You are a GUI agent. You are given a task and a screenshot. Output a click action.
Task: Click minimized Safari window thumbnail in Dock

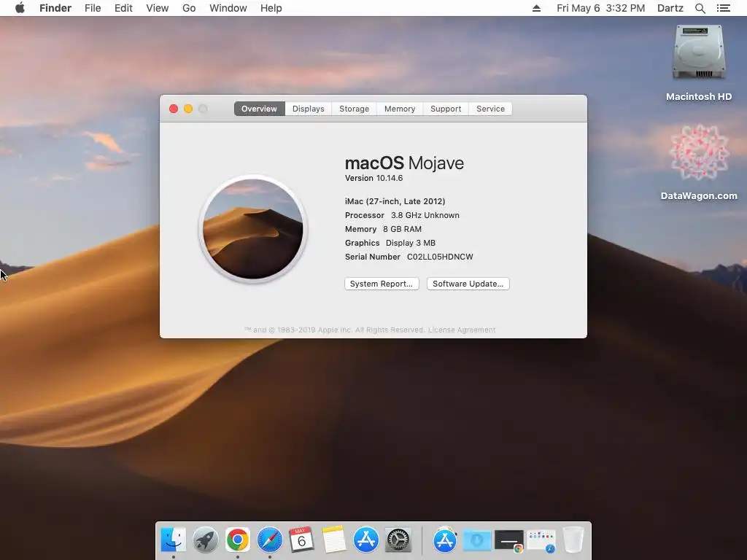tap(541, 541)
